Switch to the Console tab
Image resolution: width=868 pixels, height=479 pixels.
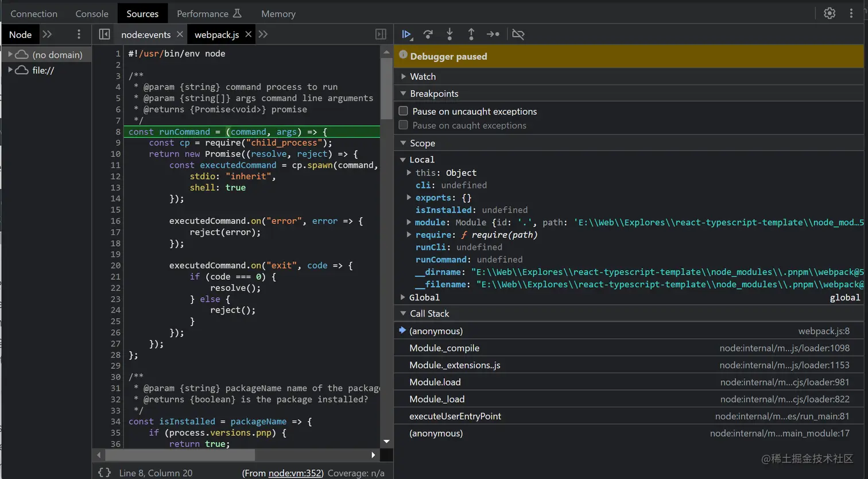92,14
